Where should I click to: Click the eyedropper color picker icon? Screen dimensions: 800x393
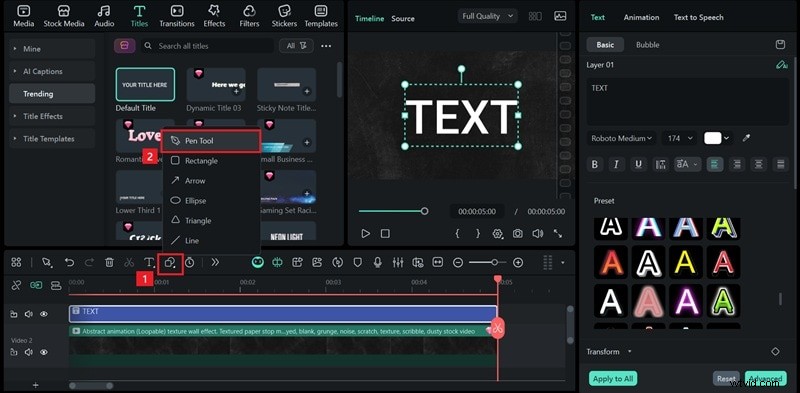(x=746, y=138)
